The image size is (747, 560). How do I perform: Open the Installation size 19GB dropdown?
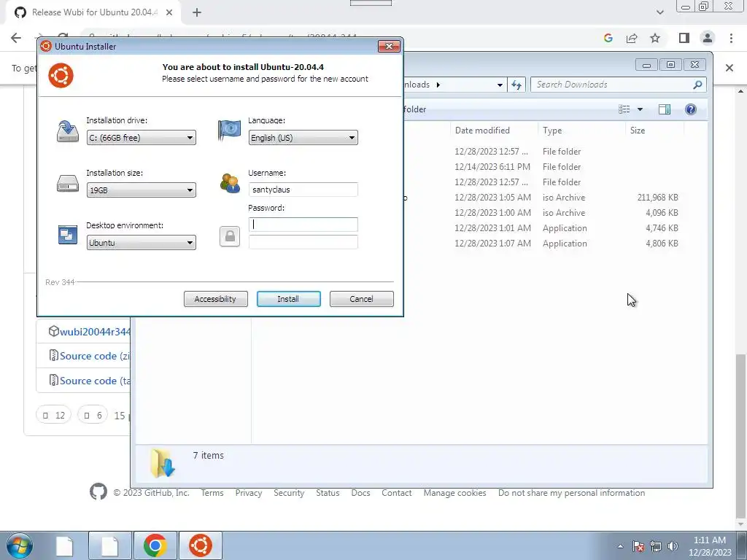[x=141, y=190]
